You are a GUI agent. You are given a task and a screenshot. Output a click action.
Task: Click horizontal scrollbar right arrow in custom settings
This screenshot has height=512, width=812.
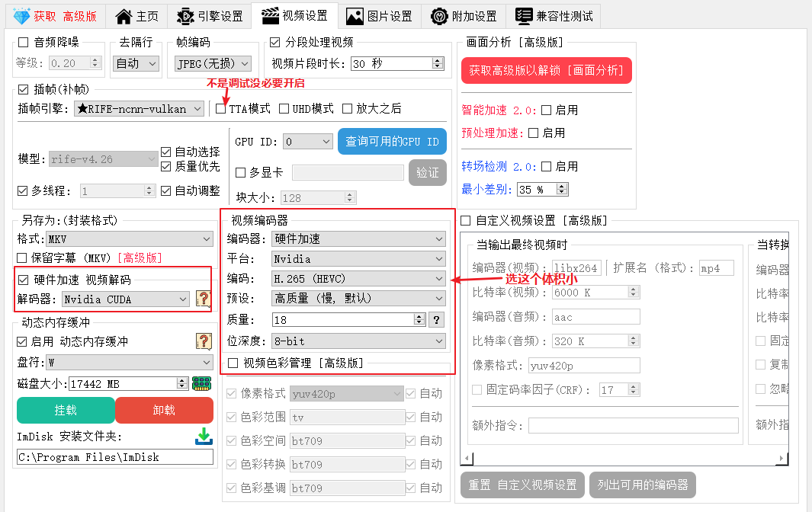(x=782, y=458)
